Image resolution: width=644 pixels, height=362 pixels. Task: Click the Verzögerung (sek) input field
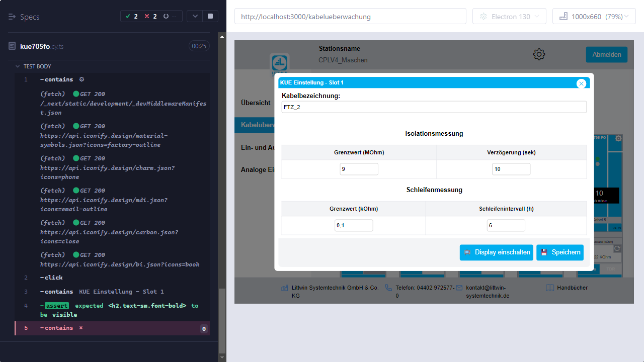(511, 169)
